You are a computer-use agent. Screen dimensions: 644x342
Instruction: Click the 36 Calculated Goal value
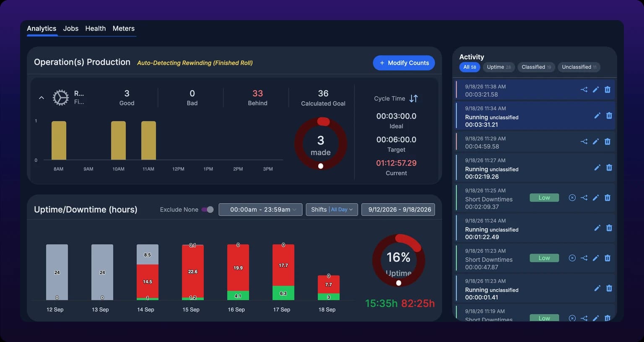point(323,93)
